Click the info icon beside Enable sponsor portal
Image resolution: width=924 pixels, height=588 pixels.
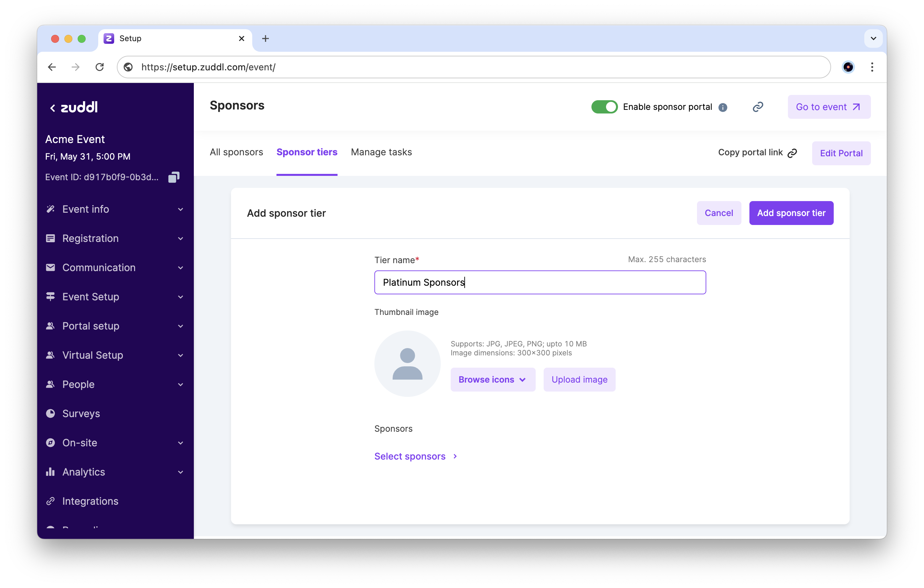pyautogui.click(x=723, y=108)
